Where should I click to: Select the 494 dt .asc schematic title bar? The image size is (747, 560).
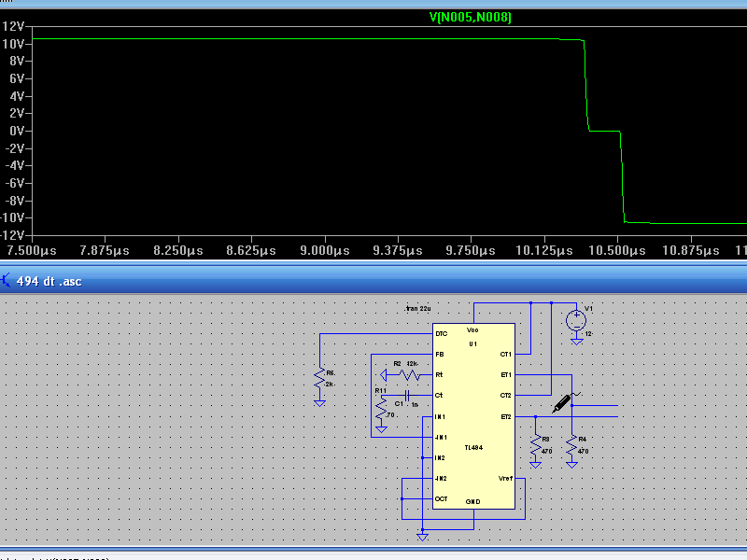(373, 281)
